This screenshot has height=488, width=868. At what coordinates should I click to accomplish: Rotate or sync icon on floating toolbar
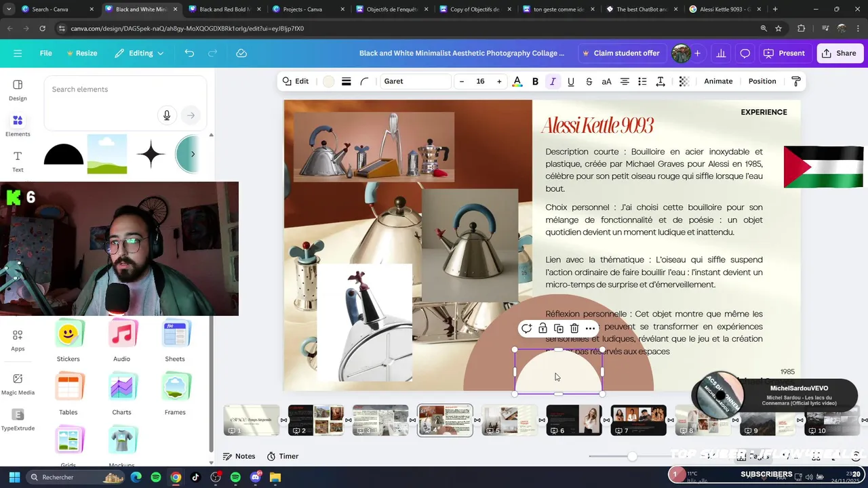[x=526, y=329]
